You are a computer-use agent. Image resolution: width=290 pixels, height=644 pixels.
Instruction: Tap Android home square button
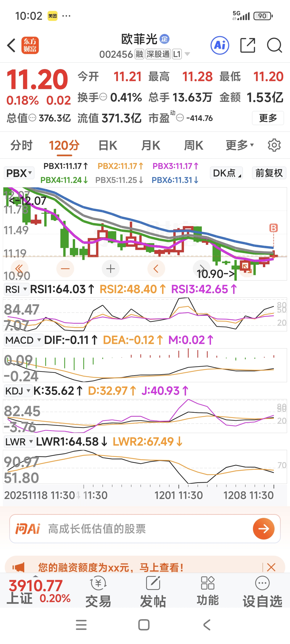pyautogui.click(x=144, y=625)
